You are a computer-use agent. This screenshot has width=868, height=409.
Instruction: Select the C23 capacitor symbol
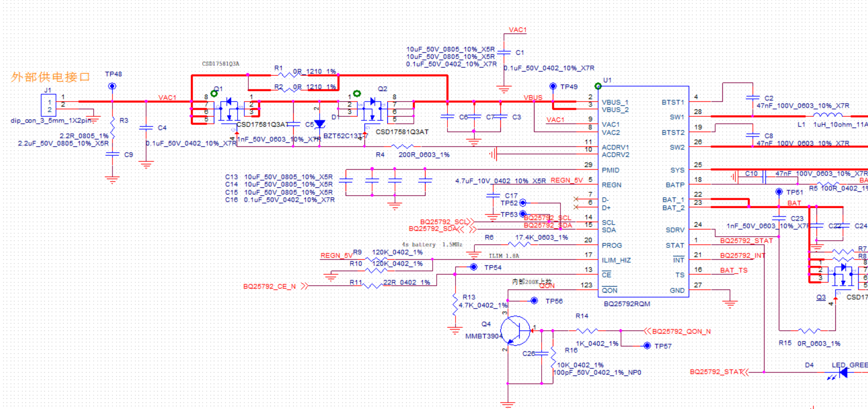[779, 218]
